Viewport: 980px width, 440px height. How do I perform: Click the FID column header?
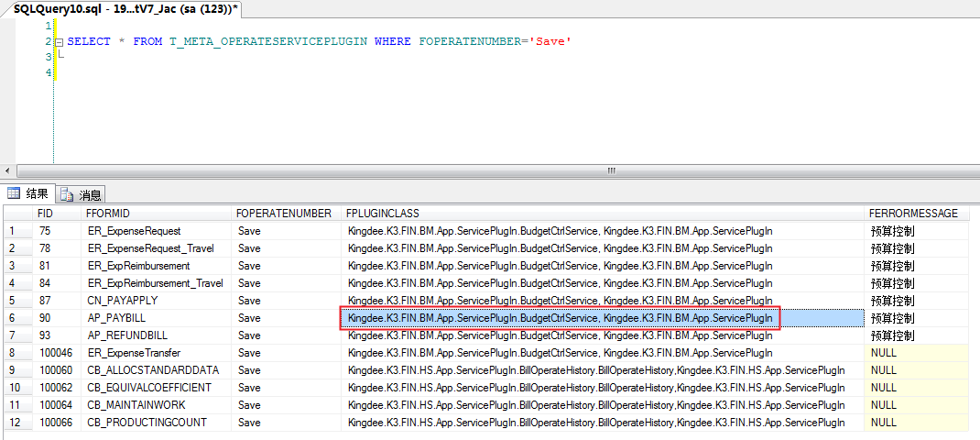coord(58,214)
